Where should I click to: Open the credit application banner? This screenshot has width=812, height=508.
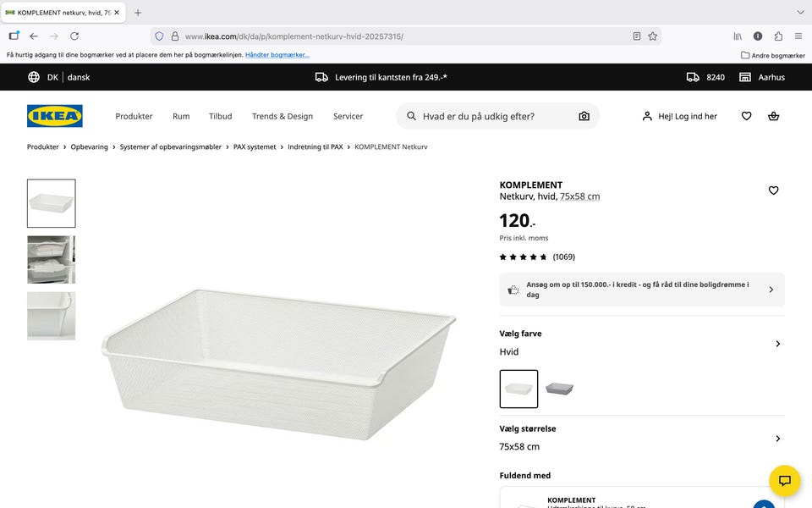tap(642, 290)
